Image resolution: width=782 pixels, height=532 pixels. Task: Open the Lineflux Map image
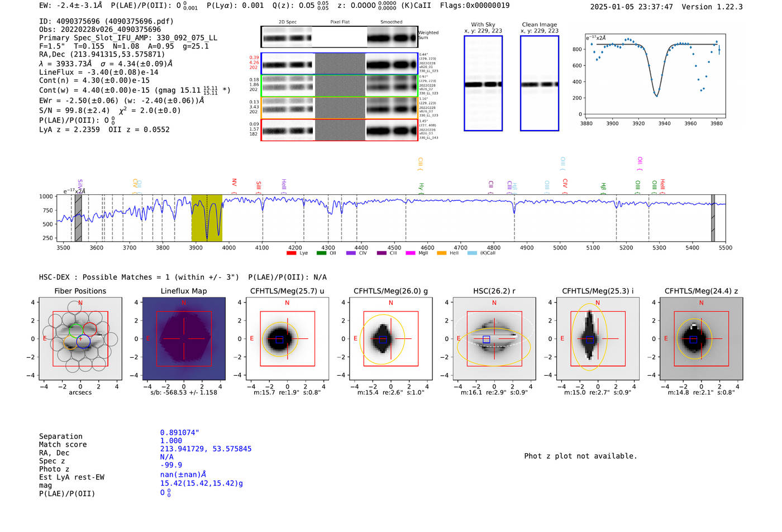click(x=184, y=338)
